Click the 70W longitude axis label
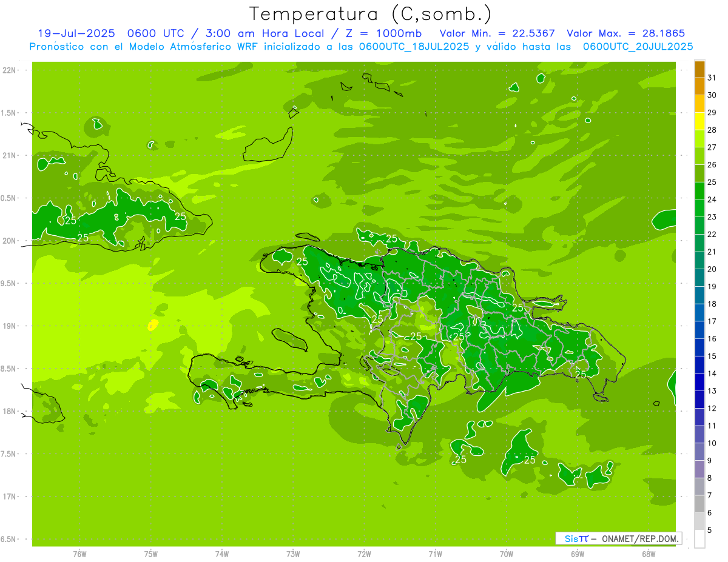The height and width of the screenshot is (562, 728). (507, 554)
